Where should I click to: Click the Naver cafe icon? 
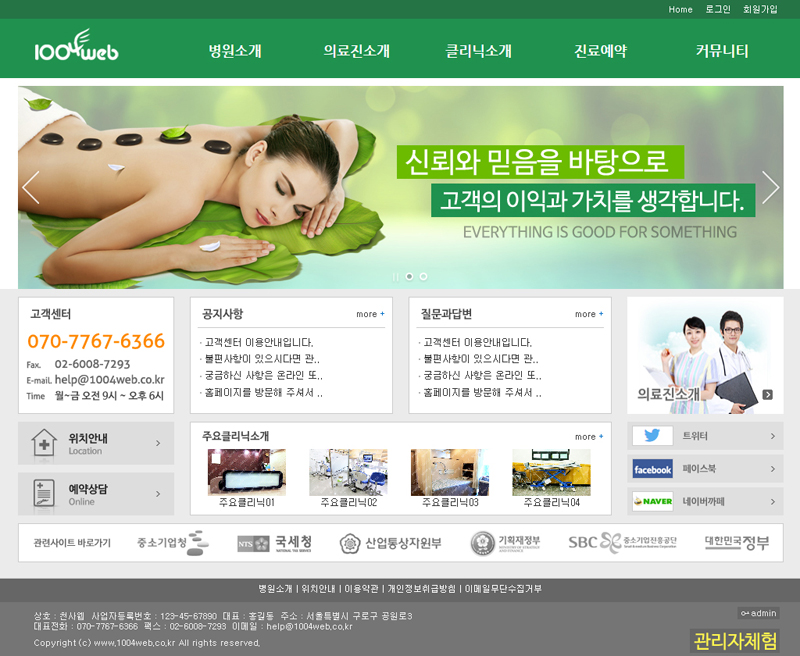click(652, 501)
